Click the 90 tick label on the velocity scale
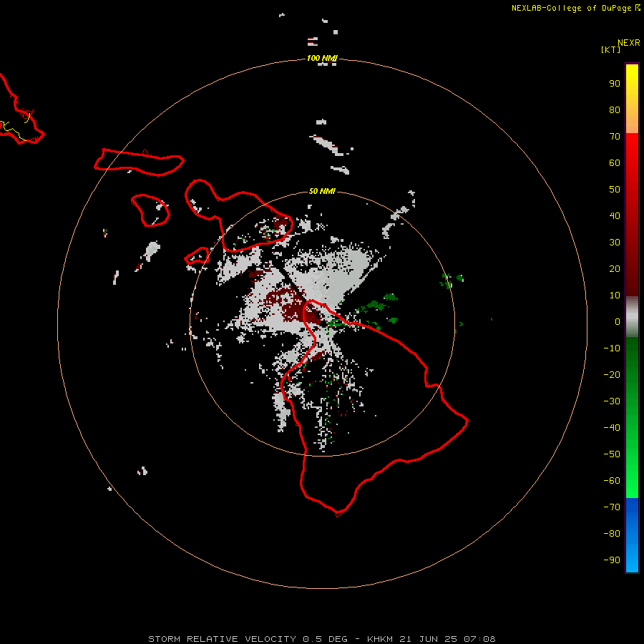Screen dimensions: 644x644 point(615,84)
